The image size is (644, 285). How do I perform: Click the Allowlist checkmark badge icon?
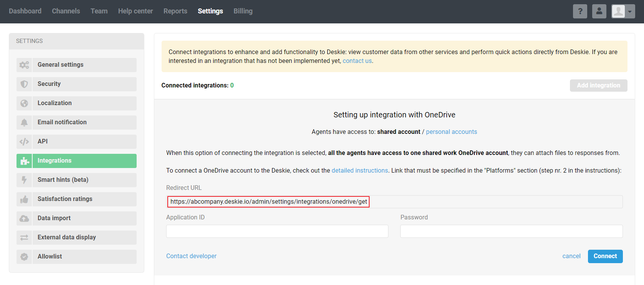coord(24,257)
